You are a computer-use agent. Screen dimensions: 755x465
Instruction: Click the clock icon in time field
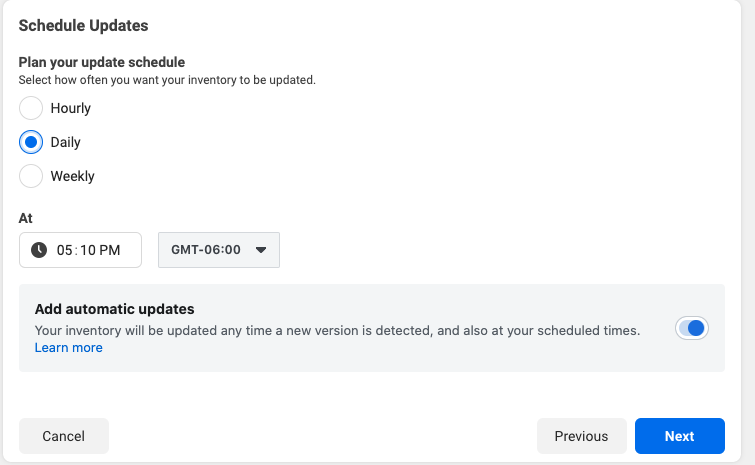click(x=39, y=250)
